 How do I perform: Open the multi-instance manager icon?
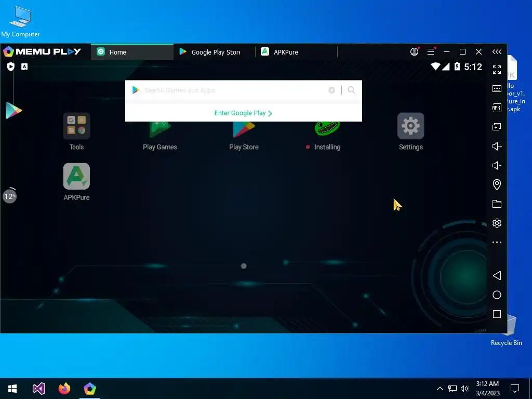pos(497,127)
